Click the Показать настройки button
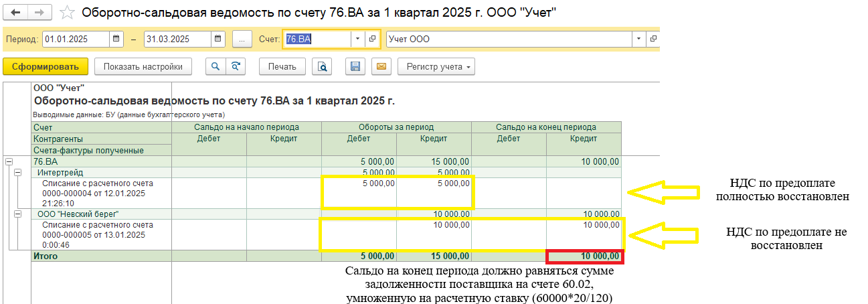 pyautogui.click(x=143, y=66)
